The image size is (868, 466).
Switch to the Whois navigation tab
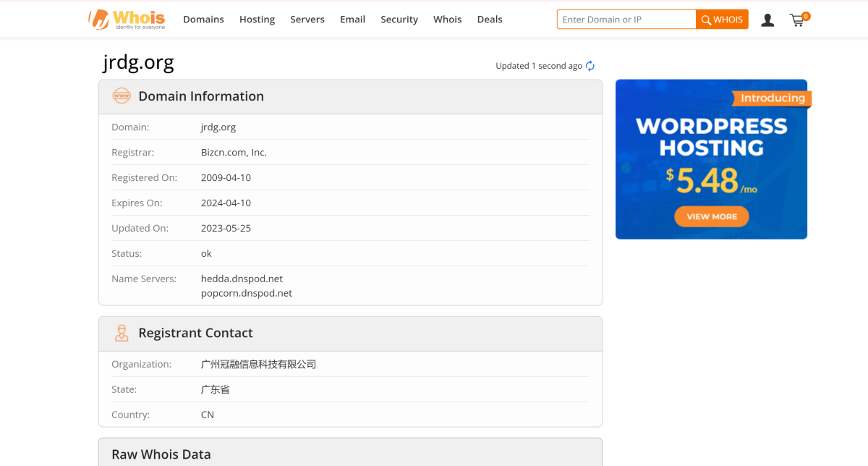tap(447, 20)
